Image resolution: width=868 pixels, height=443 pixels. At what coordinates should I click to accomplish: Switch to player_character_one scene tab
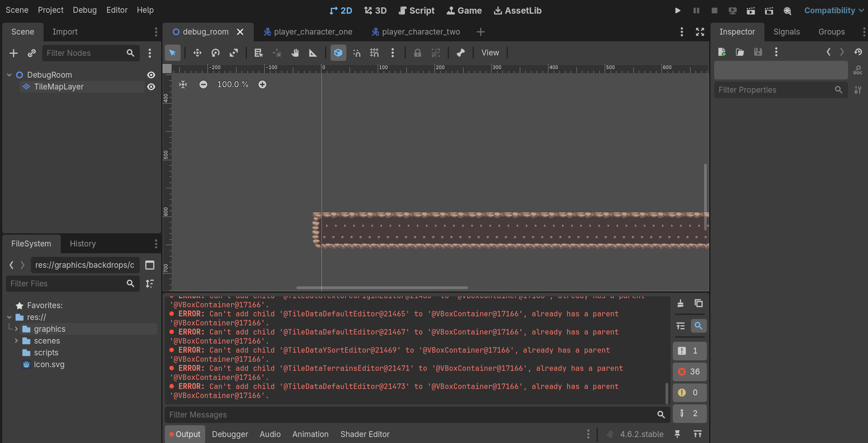coord(308,32)
